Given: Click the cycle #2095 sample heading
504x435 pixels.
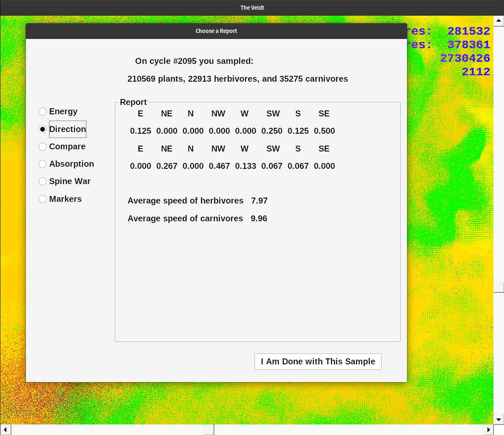Looking at the screenshot, I should click(194, 61).
